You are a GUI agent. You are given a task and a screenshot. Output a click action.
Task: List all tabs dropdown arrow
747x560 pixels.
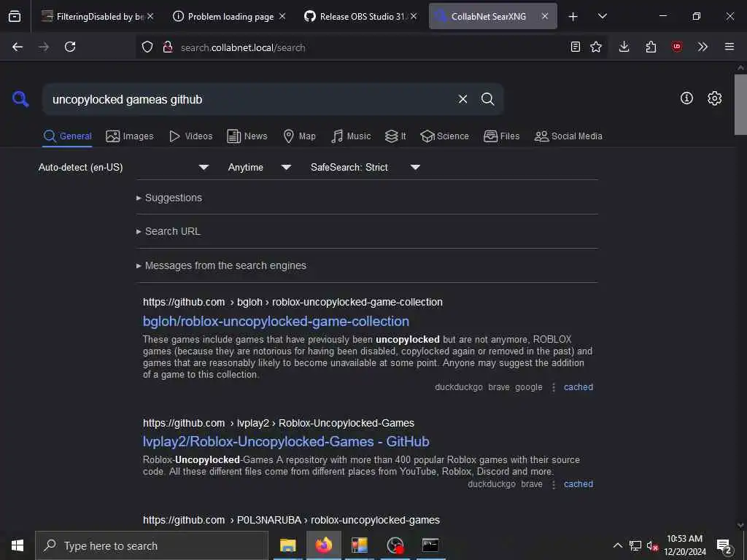coord(603,16)
